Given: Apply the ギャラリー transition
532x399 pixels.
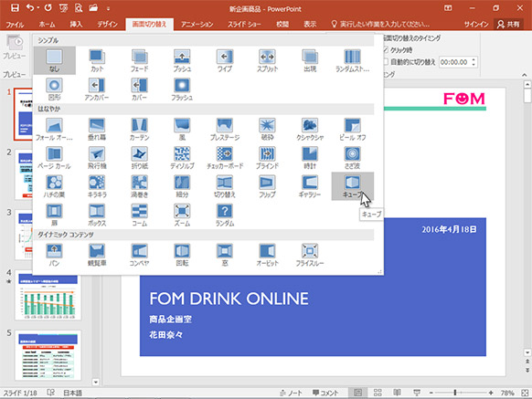Looking at the screenshot, I should click(310, 186).
